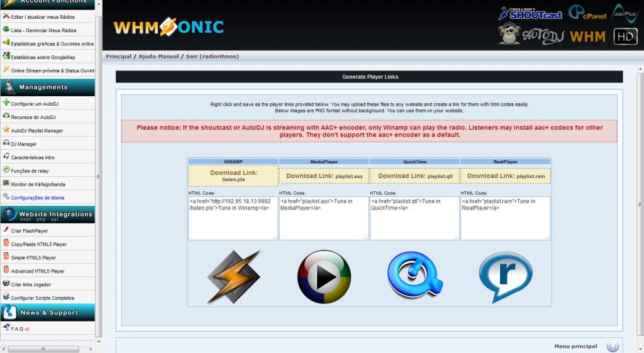This screenshot has height=353, width=644.
Task: Click the green plus icon beside Configurar um AutoDJ
Action: tap(6, 103)
